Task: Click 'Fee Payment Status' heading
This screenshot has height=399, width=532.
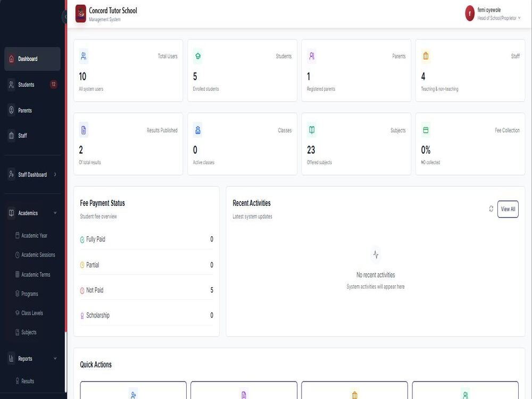Action: pos(103,203)
